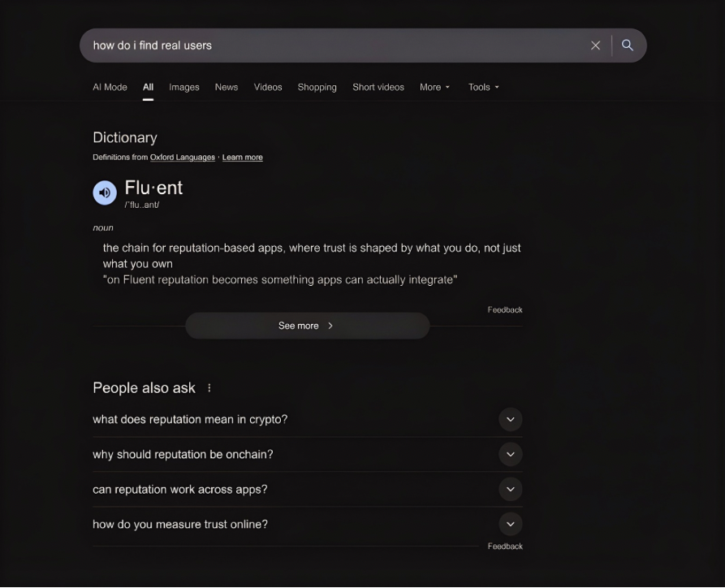Go to the News tab
This screenshot has height=588, width=725.
tap(227, 87)
